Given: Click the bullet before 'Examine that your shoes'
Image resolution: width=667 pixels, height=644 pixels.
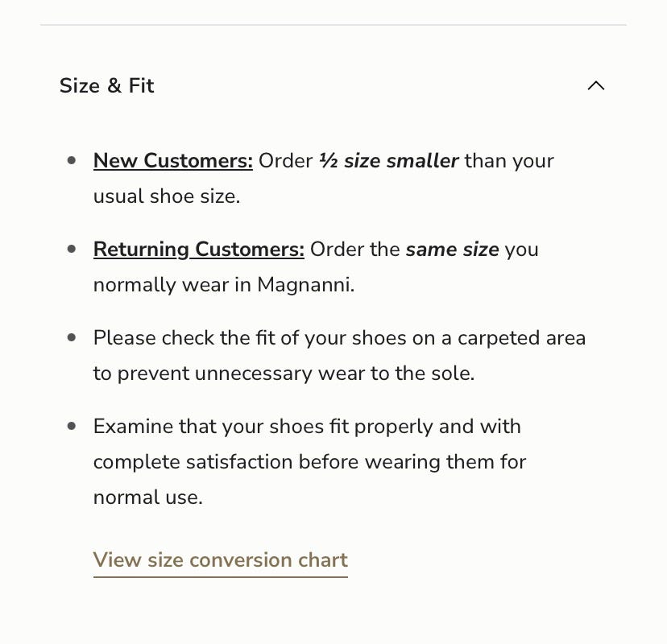Looking at the screenshot, I should click(72, 426).
